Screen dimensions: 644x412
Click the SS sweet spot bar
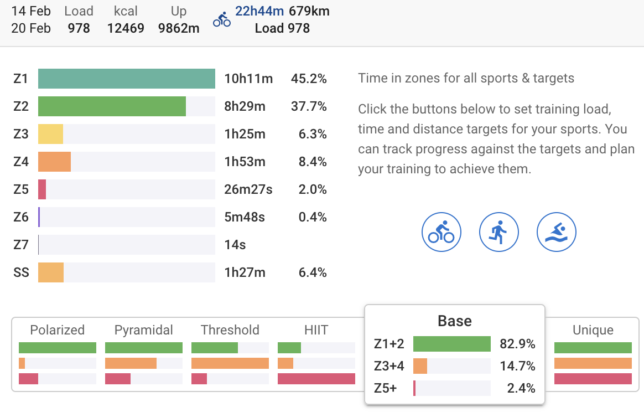coord(51,272)
